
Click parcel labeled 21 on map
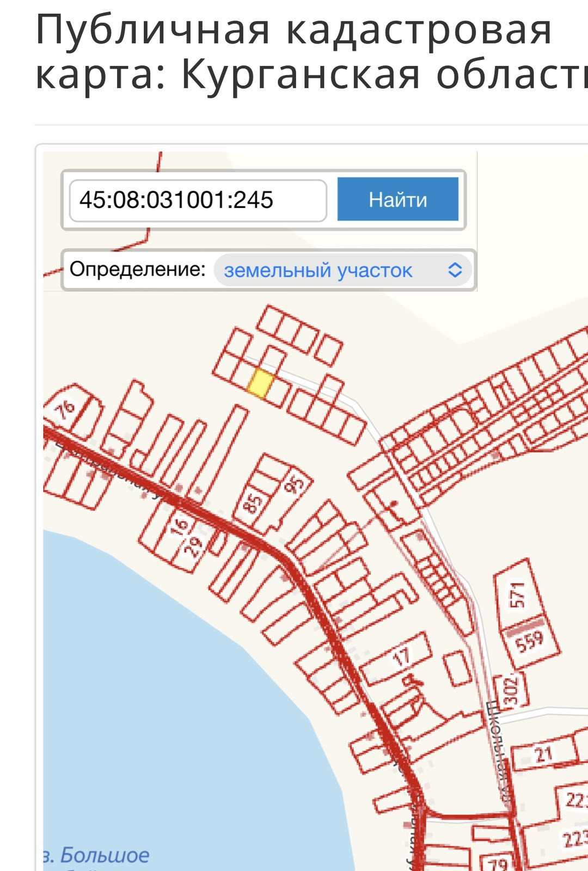(x=543, y=755)
